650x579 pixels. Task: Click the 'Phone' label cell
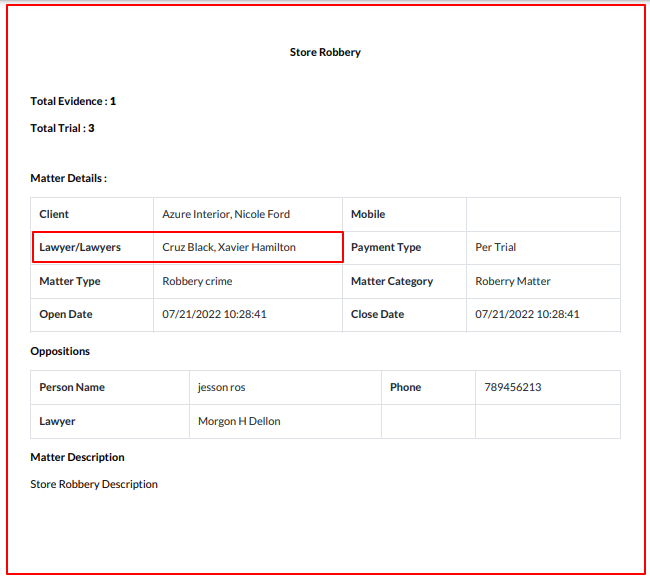point(428,388)
